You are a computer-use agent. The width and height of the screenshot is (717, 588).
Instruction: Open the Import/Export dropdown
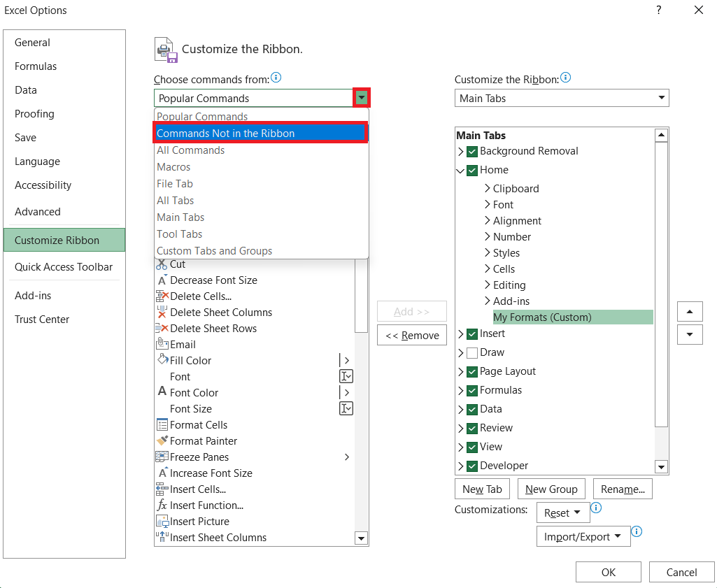tap(583, 536)
